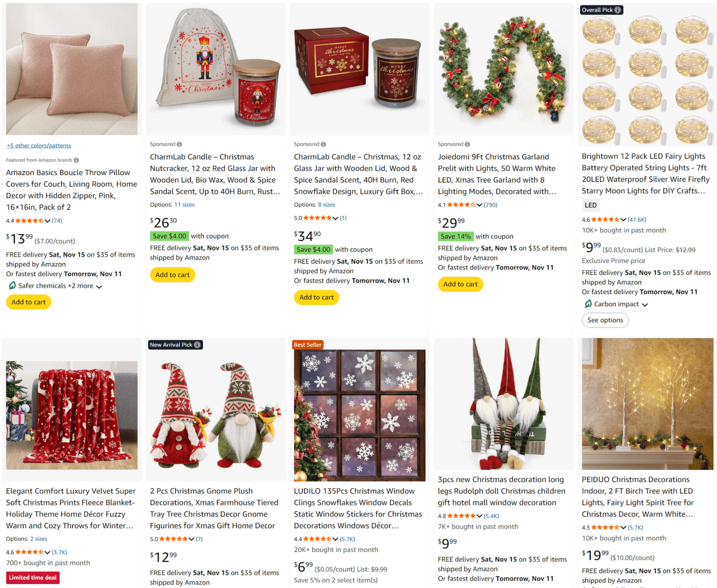This screenshot has width=717, height=588.
Task: Click New Arrival Pick info icon
Action: click(x=197, y=345)
